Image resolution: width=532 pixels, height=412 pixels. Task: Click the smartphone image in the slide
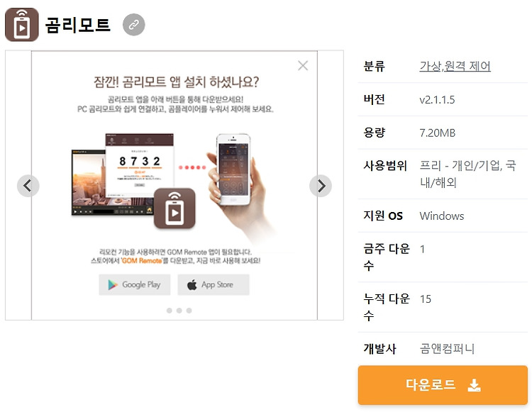click(233, 169)
